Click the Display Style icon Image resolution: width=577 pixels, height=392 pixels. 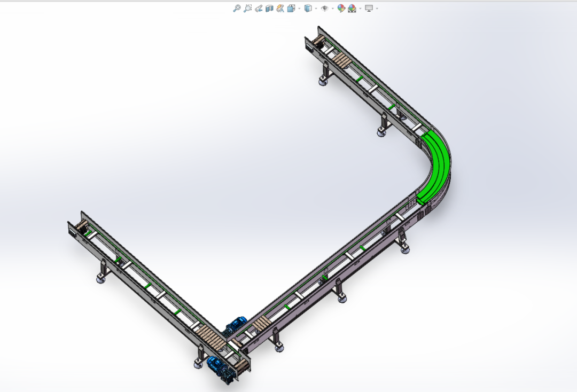tap(308, 8)
